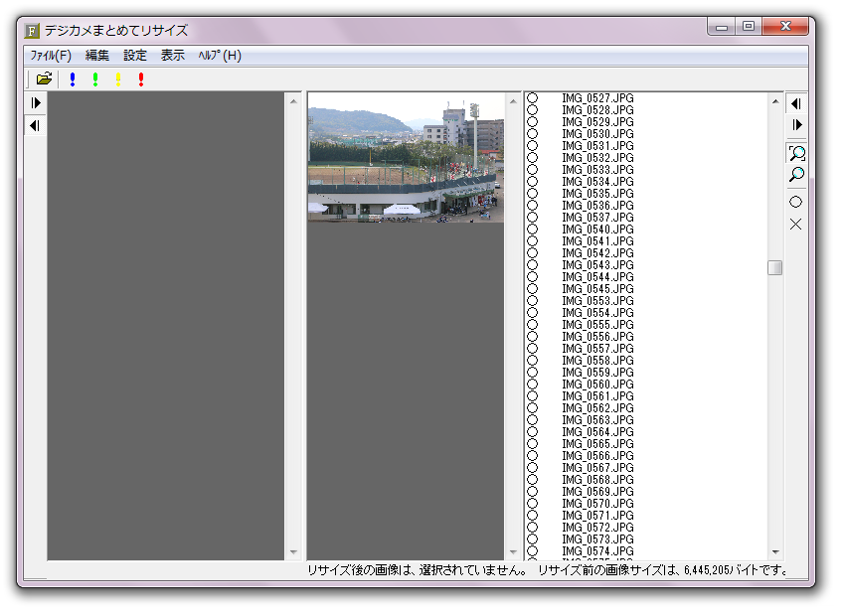Click the green exclamation mark icon

coord(95,79)
